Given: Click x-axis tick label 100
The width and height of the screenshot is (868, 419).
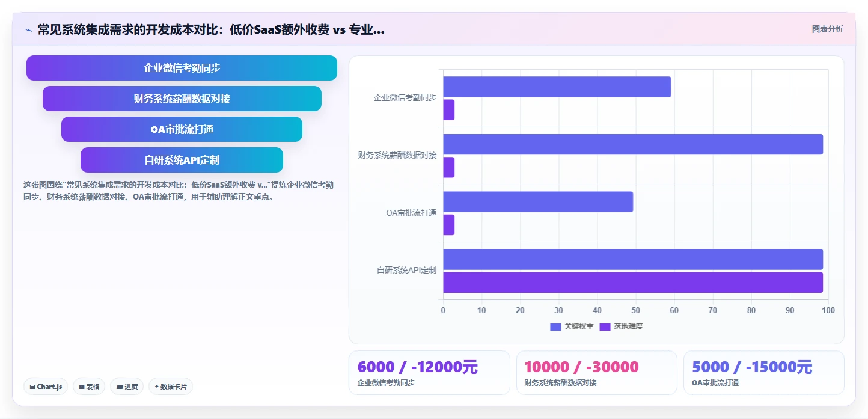Looking at the screenshot, I should click(828, 310).
